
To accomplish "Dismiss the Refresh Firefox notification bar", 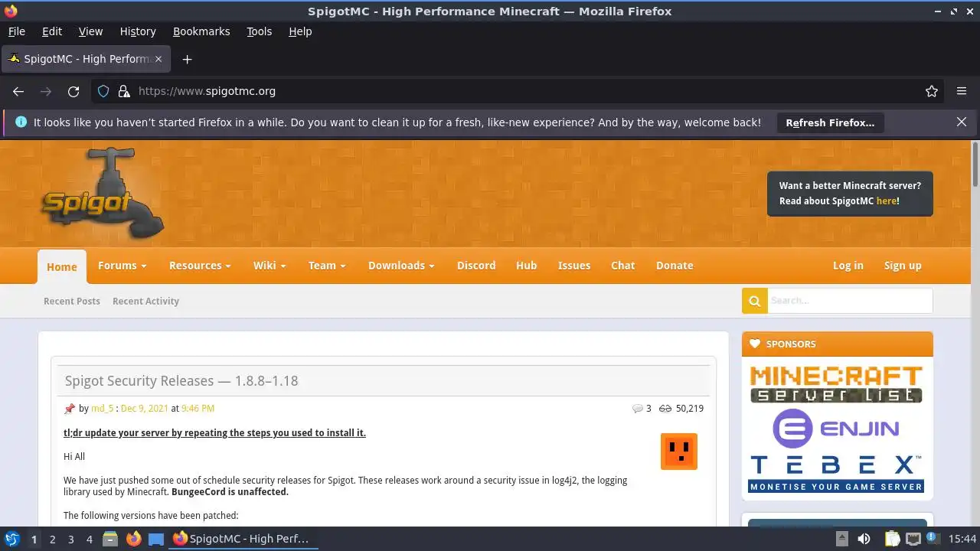I will pyautogui.click(x=962, y=122).
